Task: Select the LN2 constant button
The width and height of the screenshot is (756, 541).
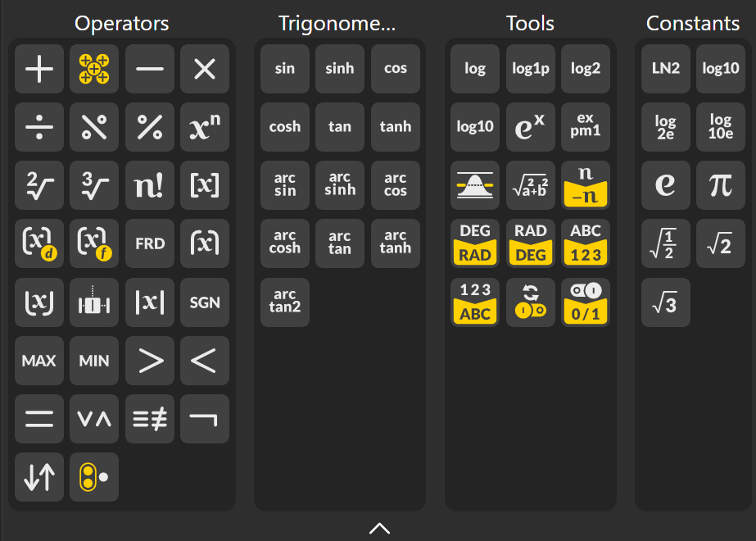Action: (x=666, y=69)
